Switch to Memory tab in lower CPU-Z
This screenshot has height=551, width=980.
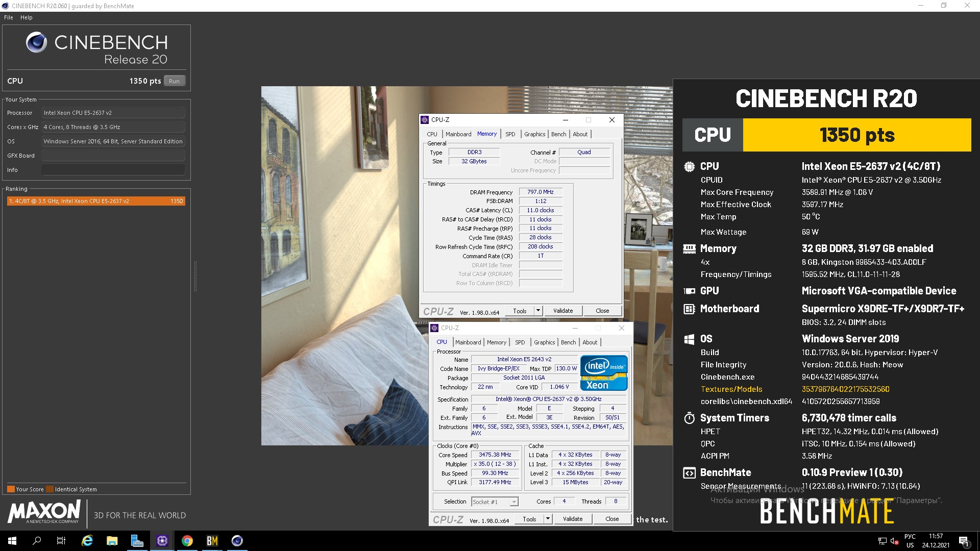(x=497, y=342)
